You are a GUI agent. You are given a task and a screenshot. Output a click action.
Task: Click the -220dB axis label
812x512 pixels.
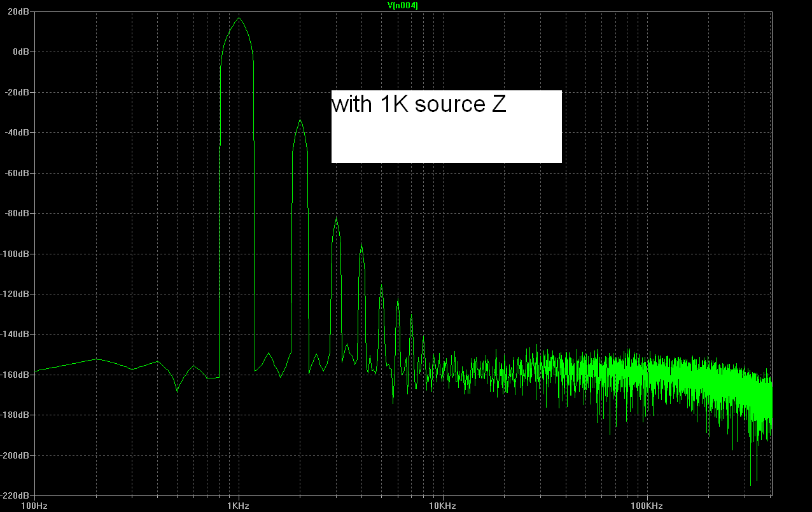pyautogui.click(x=15, y=495)
